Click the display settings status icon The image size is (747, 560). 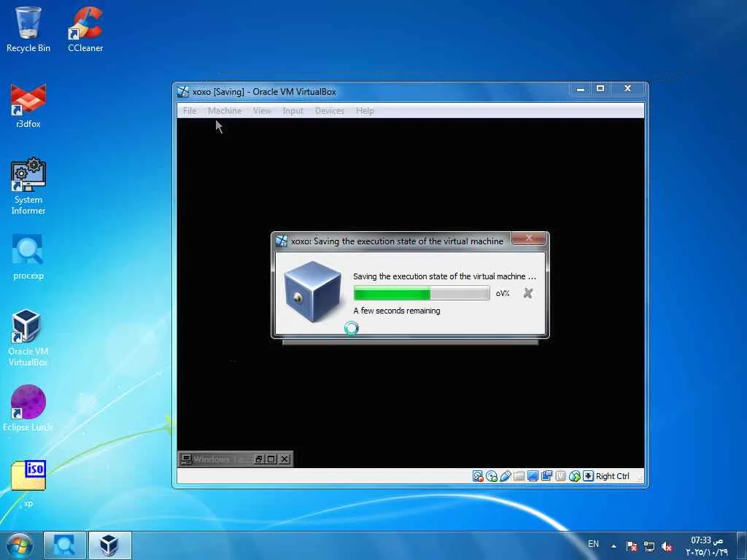pyautogui.click(x=533, y=475)
